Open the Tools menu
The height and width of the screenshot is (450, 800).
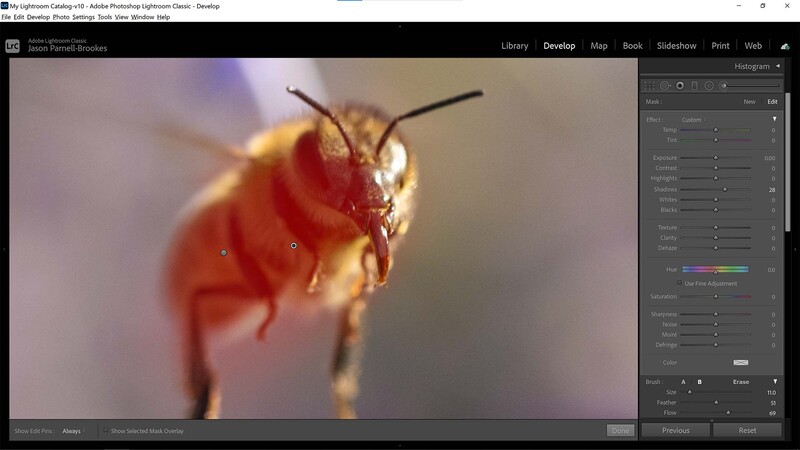(105, 17)
